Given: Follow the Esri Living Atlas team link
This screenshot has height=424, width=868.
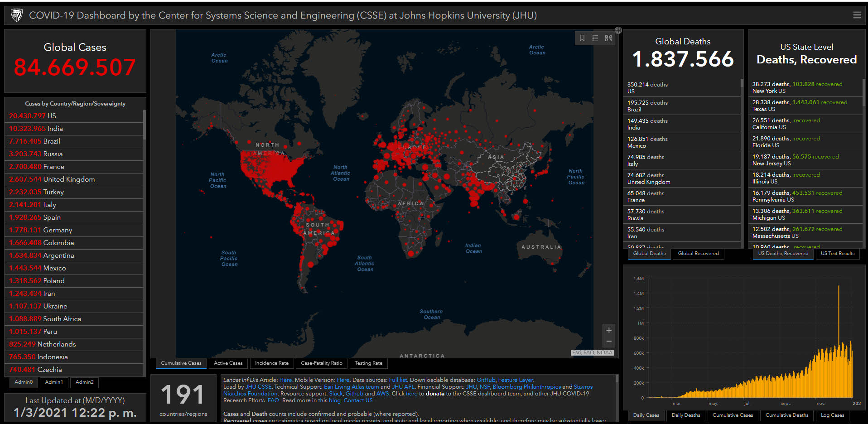Looking at the screenshot, I should point(351,387).
